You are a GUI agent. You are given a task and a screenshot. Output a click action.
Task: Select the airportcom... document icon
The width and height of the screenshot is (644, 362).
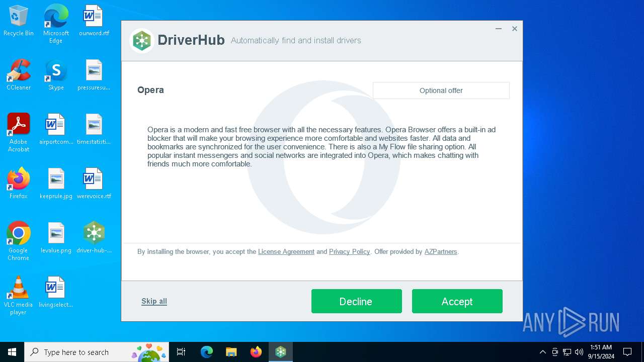coord(56,130)
